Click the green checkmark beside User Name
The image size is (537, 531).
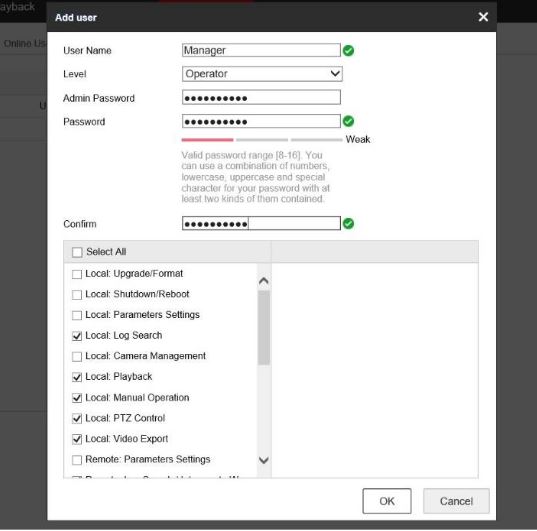349,51
